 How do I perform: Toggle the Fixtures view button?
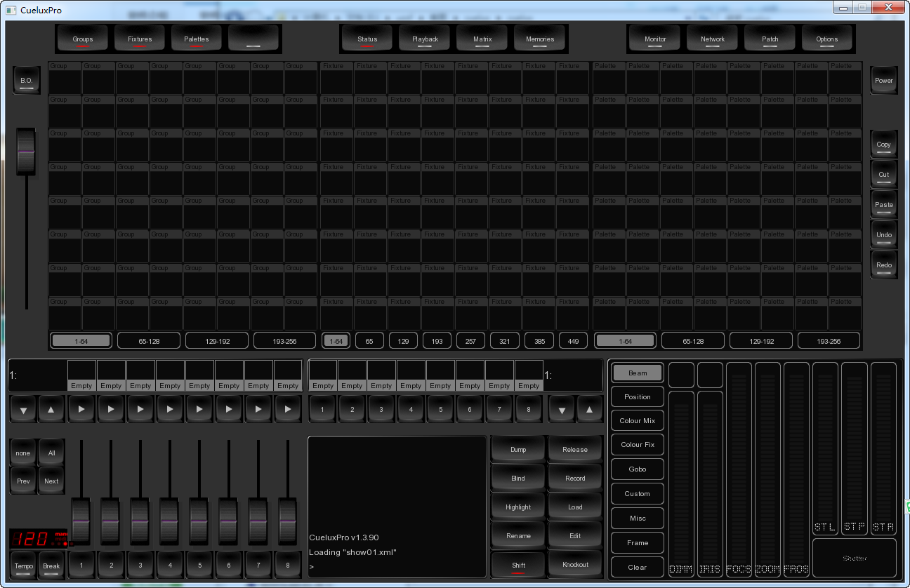140,39
